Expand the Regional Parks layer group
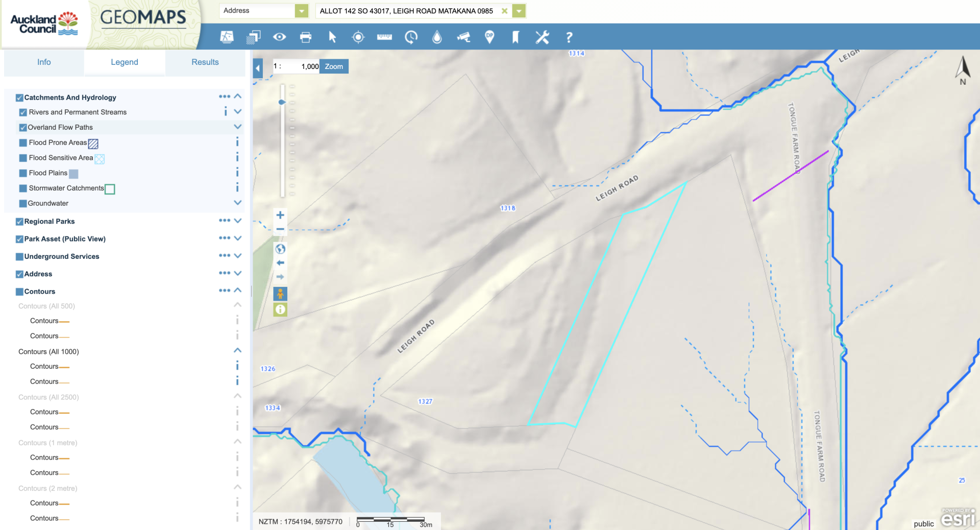The height and width of the screenshot is (530, 980). [x=238, y=221]
